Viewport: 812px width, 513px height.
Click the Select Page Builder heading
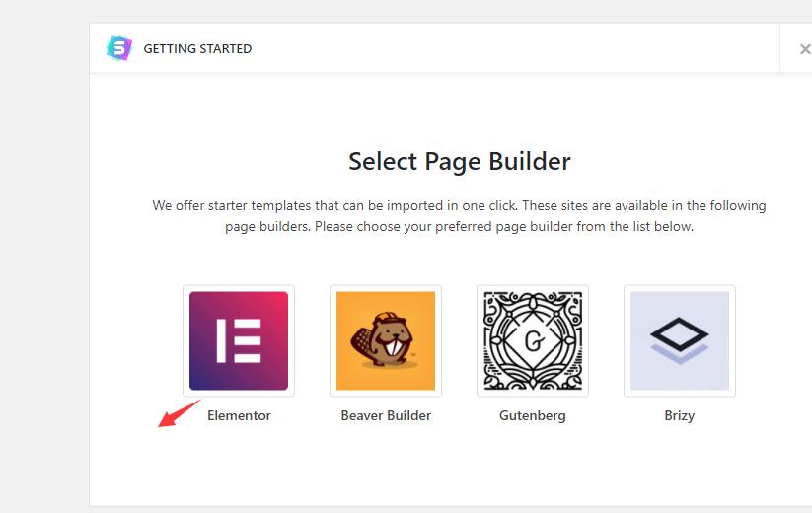[x=460, y=162]
